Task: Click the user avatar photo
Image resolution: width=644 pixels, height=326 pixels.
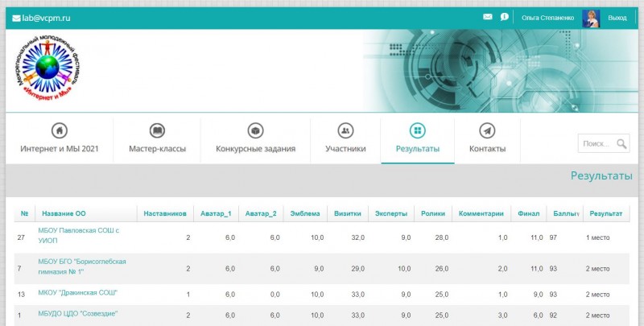Action: click(x=591, y=18)
